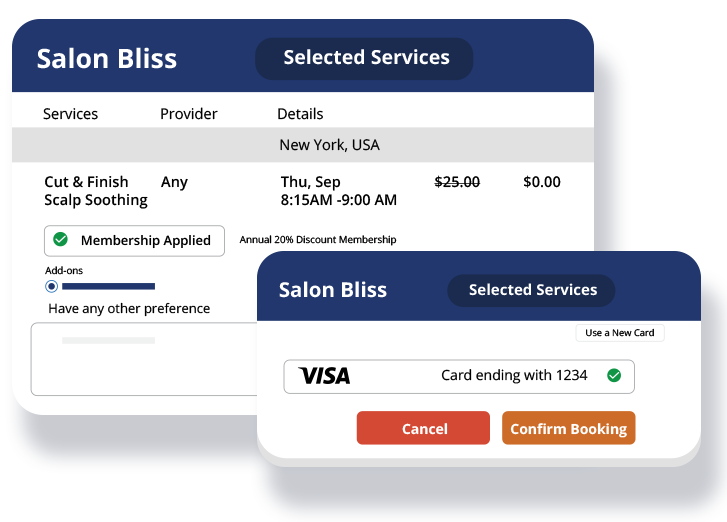
Task: Select the card ending with 1234 field
Action: click(459, 376)
